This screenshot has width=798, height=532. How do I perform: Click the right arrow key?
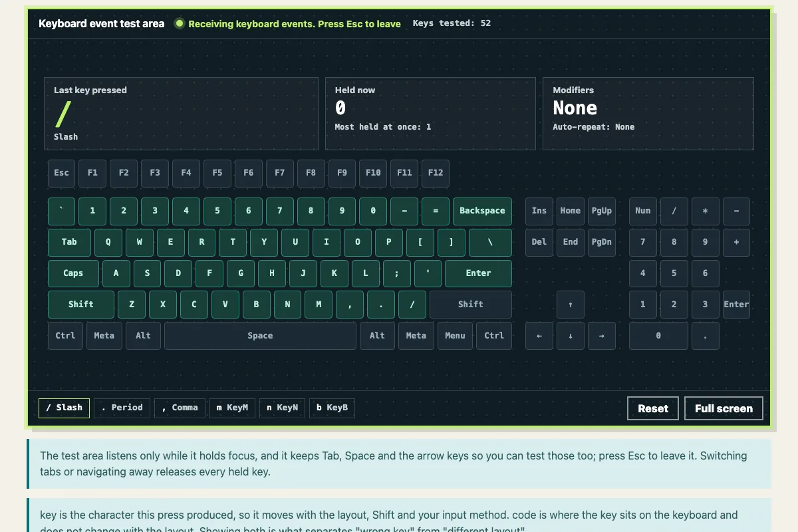(602, 336)
